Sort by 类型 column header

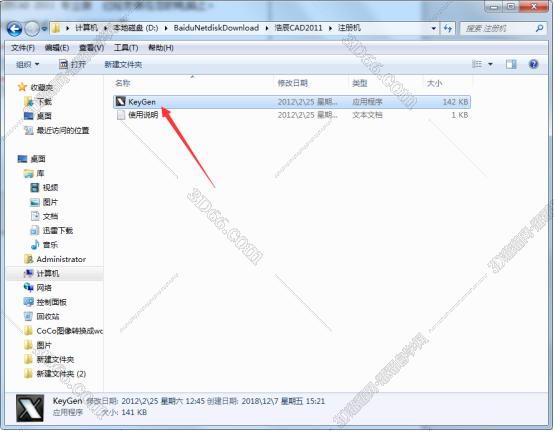[360, 83]
